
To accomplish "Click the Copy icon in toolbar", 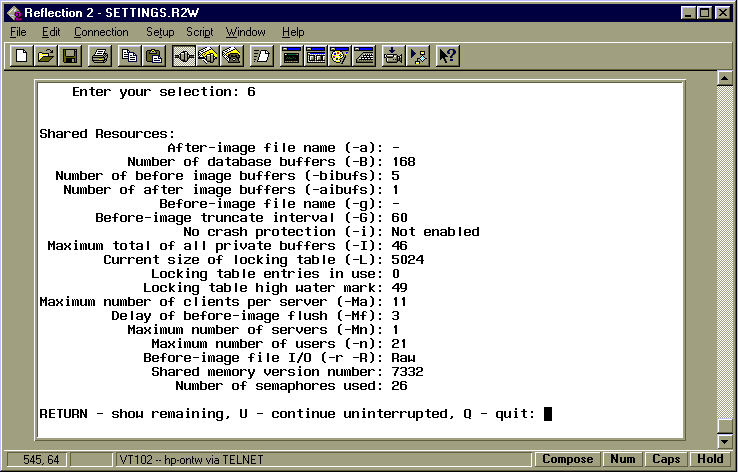I will (x=129, y=56).
